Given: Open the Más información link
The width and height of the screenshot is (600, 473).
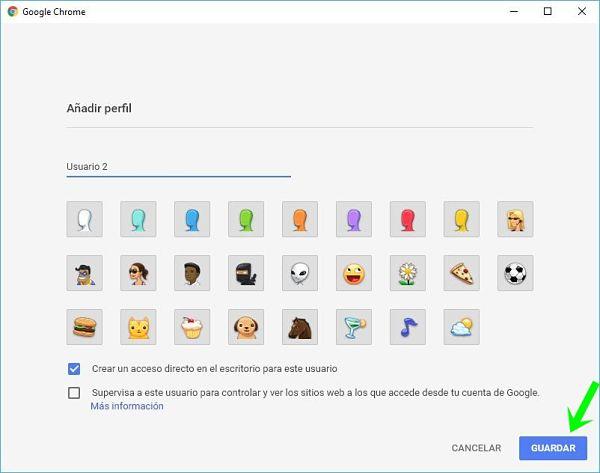Looking at the screenshot, I should [127, 406].
